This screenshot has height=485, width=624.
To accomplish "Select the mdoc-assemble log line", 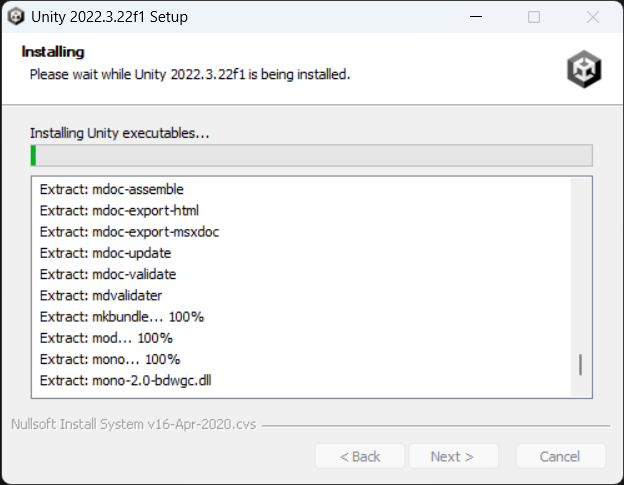I will click(x=112, y=189).
